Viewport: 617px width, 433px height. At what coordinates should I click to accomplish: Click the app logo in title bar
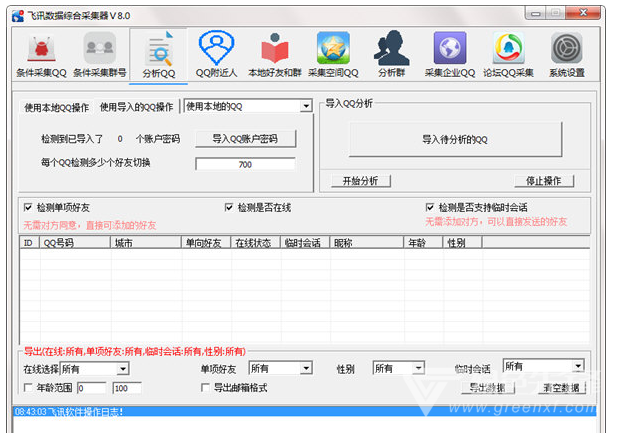click(x=18, y=16)
